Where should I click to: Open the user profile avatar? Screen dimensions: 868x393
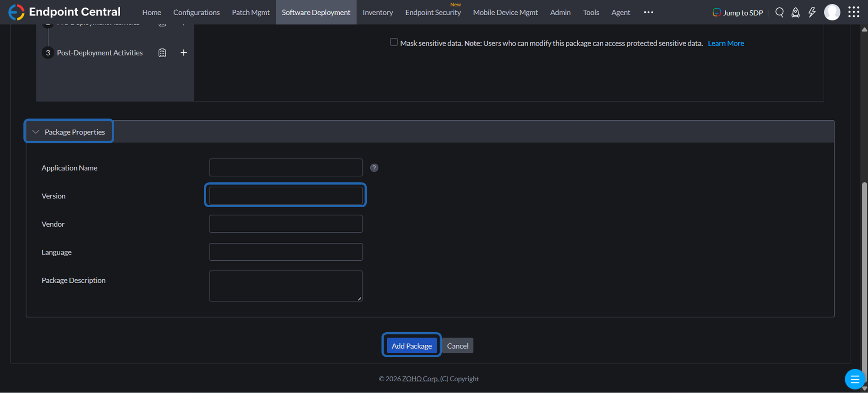(832, 12)
